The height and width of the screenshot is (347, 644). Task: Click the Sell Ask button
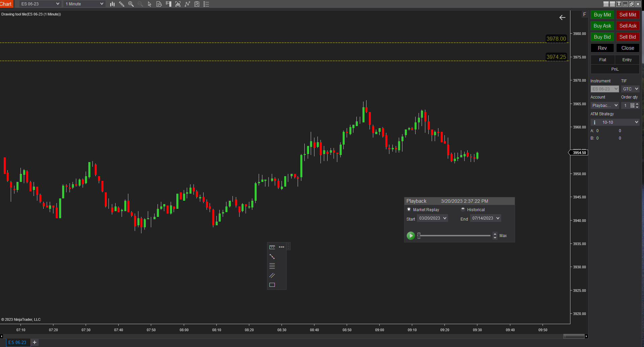point(628,26)
